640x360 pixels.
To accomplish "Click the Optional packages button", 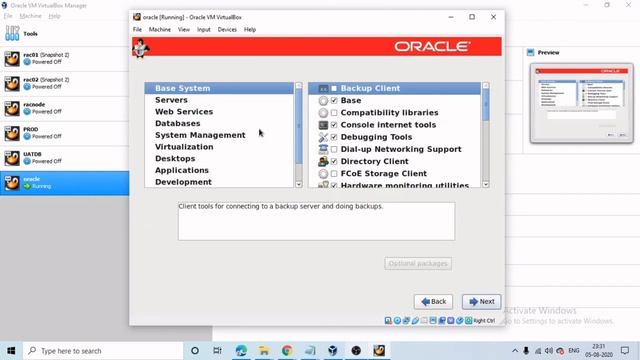I will point(418,264).
